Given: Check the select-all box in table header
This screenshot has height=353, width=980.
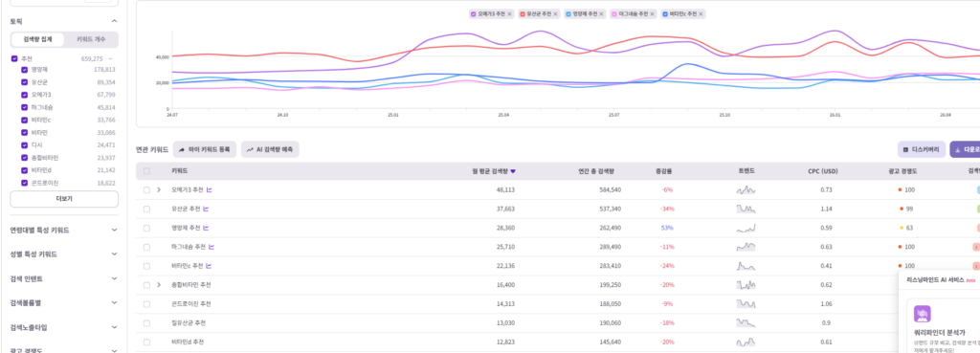Looking at the screenshot, I should coord(146,171).
